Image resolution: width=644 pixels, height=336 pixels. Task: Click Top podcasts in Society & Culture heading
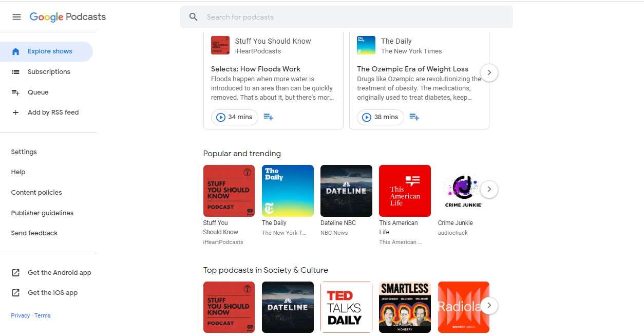click(x=266, y=270)
